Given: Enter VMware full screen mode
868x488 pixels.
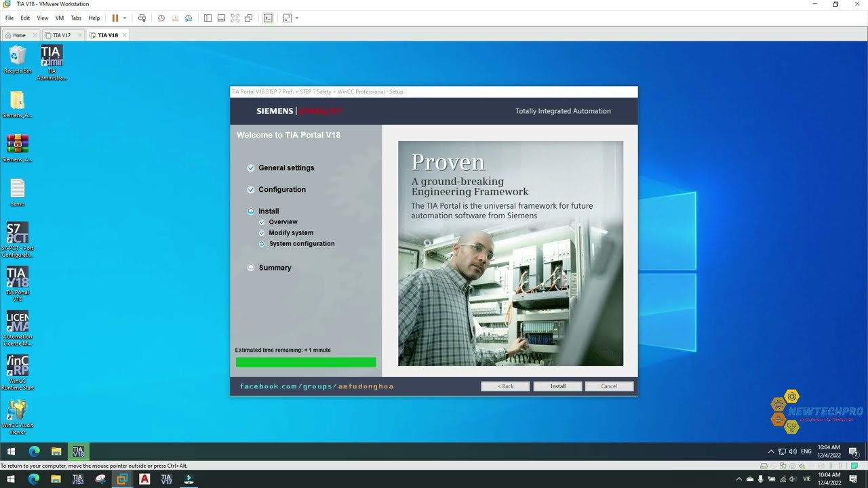Looking at the screenshot, I should [x=235, y=18].
